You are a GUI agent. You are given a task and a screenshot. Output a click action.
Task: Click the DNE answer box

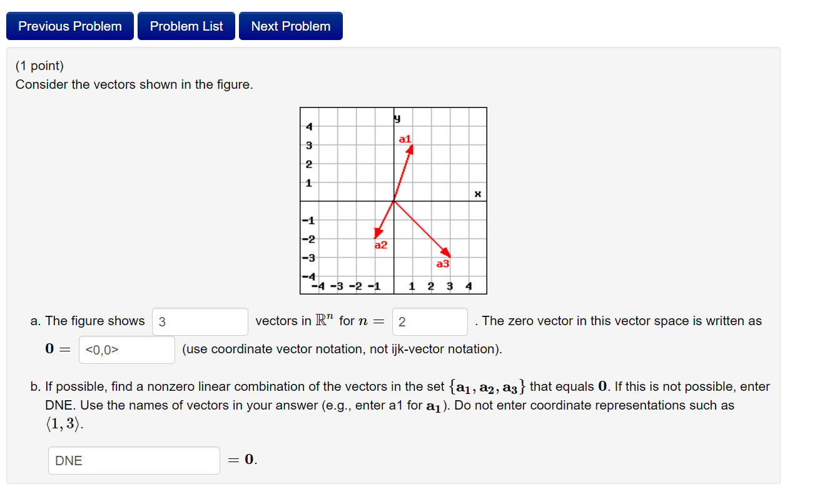click(x=133, y=460)
